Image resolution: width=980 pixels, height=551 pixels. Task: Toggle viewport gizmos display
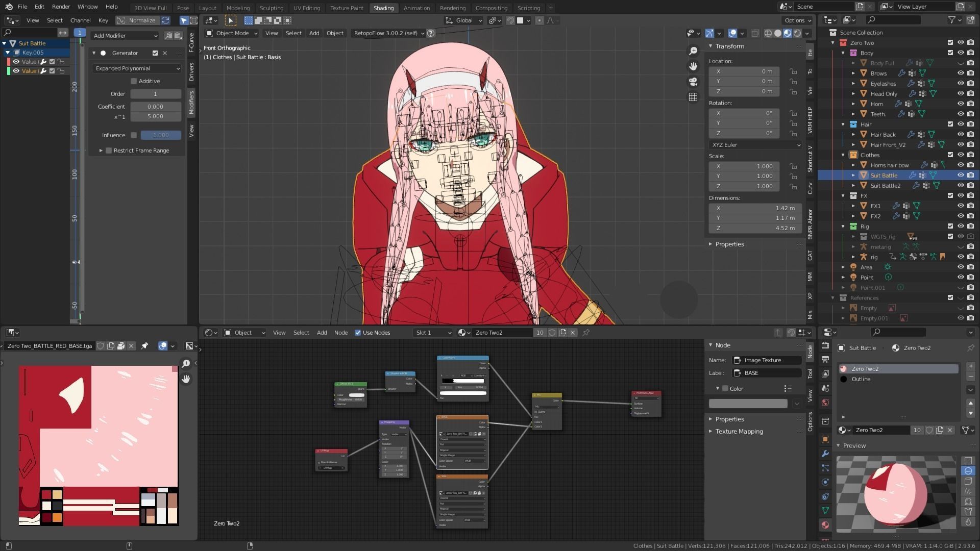coord(709,33)
